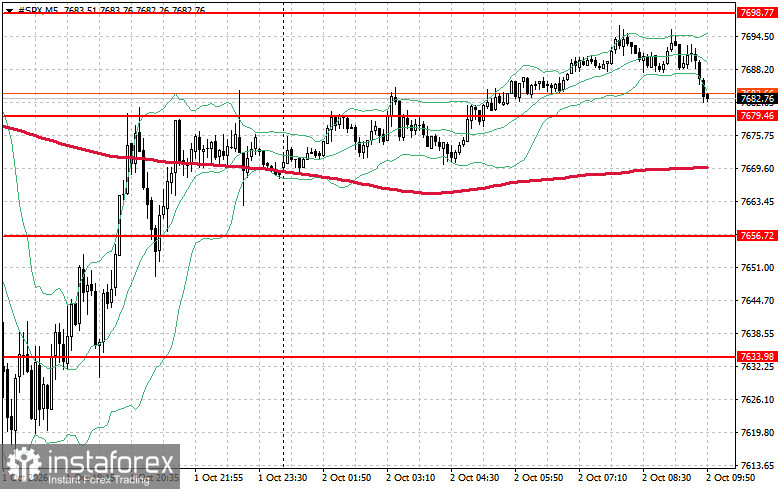781x489 pixels.
Task: Click the 7644.70 price axis value
Action: [x=757, y=301]
